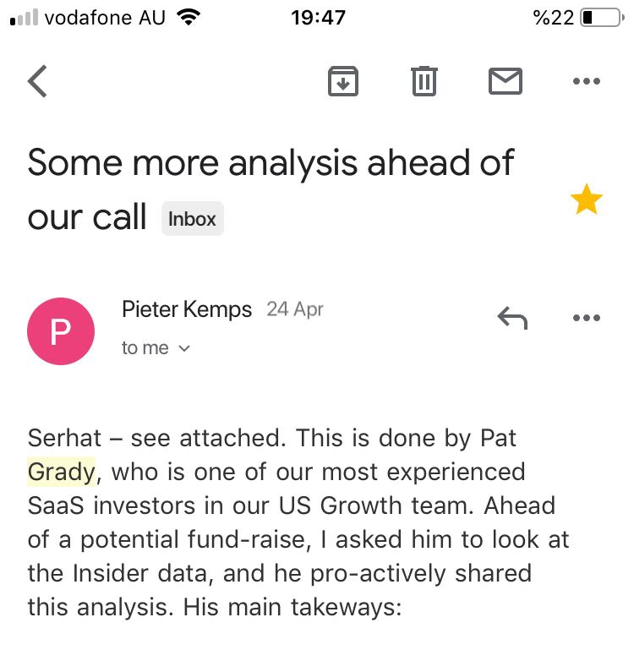The width and height of the screenshot is (634, 672).
Task: Go back to the inbox list
Action: click(38, 81)
